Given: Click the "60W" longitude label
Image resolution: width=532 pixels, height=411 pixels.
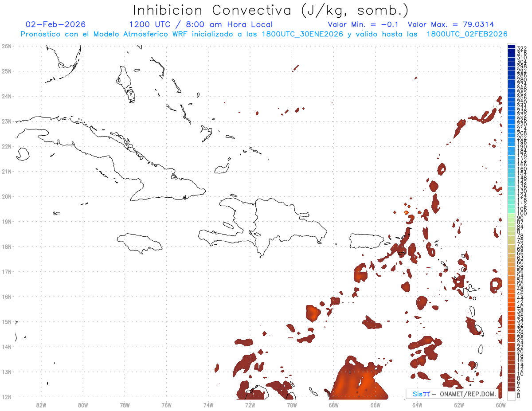Looking at the screenshot, I should (501, 404).
